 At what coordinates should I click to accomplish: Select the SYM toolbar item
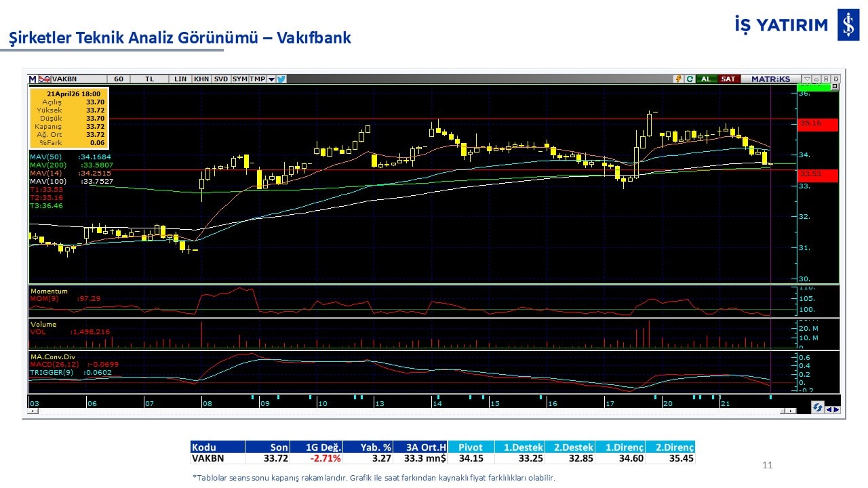click(240, 79)
